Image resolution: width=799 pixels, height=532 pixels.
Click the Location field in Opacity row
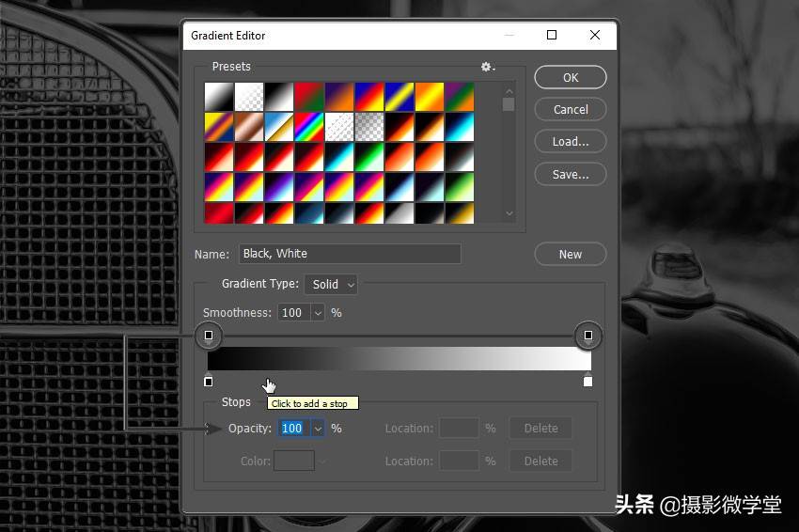[x=459, y=428]
